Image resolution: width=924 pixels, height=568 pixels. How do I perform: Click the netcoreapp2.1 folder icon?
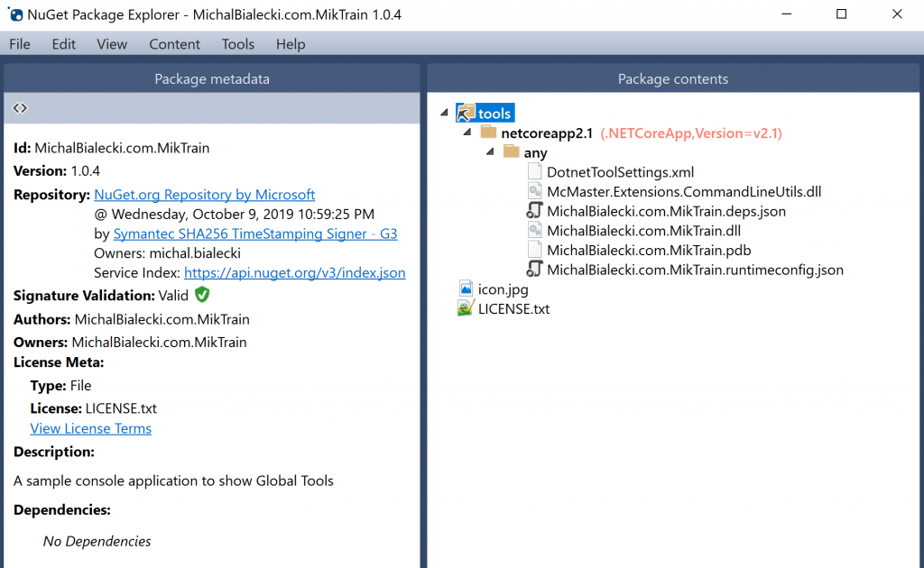click(x=488, y=132)
